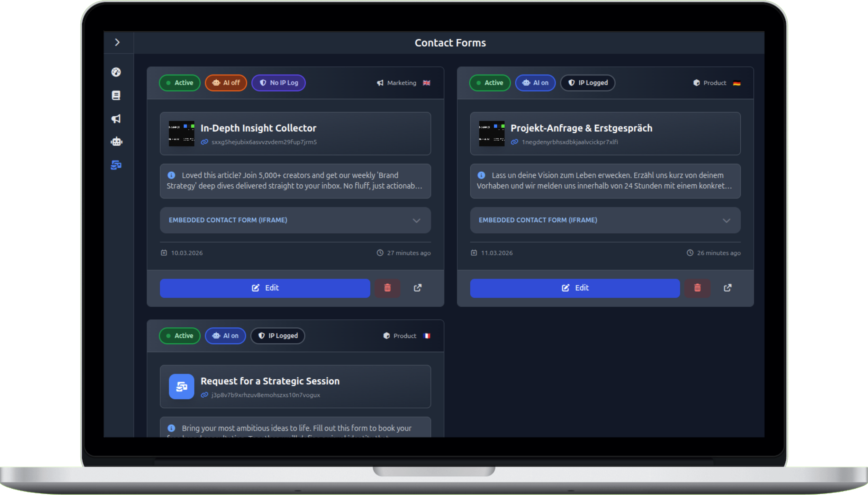Viewport: 868px width, 495px height.
Task: Click the sxxg5hejubix form ID link
Action: 264,142
